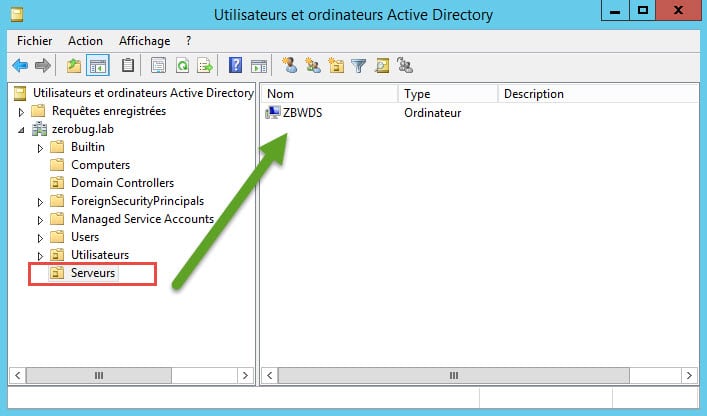Viewport: 707px width, 416px height.
Task: Click the gray Forward arrow in the toolbar
Action: click(x=43, y=66)
